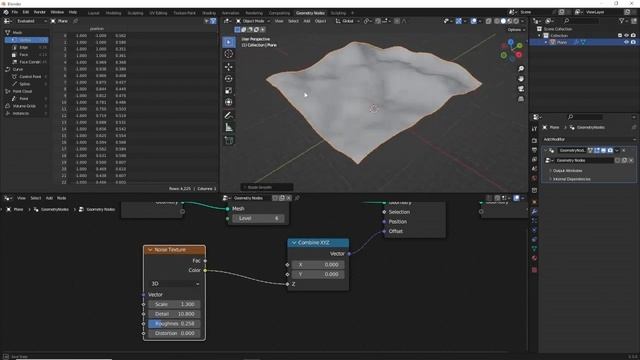Viewport: 640px width, 360px height.
Task: Open the viewport Options dropdown
Action: pyautogui.click(x=516, y=30)
